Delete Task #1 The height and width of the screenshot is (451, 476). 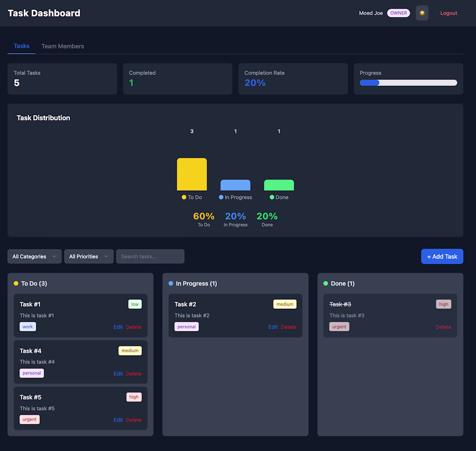point(134,327)
